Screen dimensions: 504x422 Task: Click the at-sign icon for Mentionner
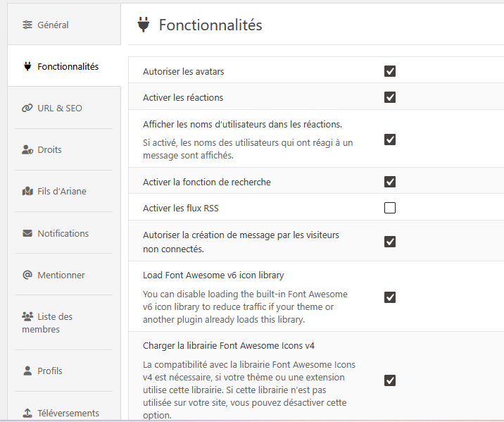tap(27, 275)
